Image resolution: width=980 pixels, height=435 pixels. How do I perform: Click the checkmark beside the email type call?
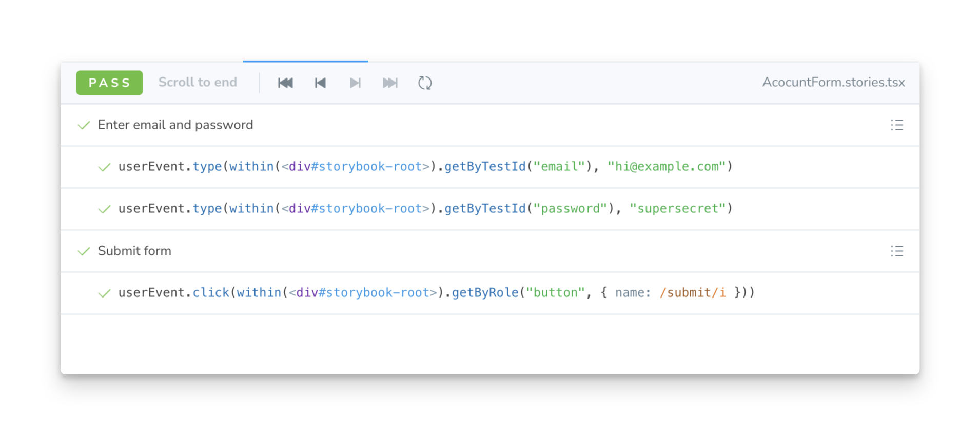pos(104,167)
